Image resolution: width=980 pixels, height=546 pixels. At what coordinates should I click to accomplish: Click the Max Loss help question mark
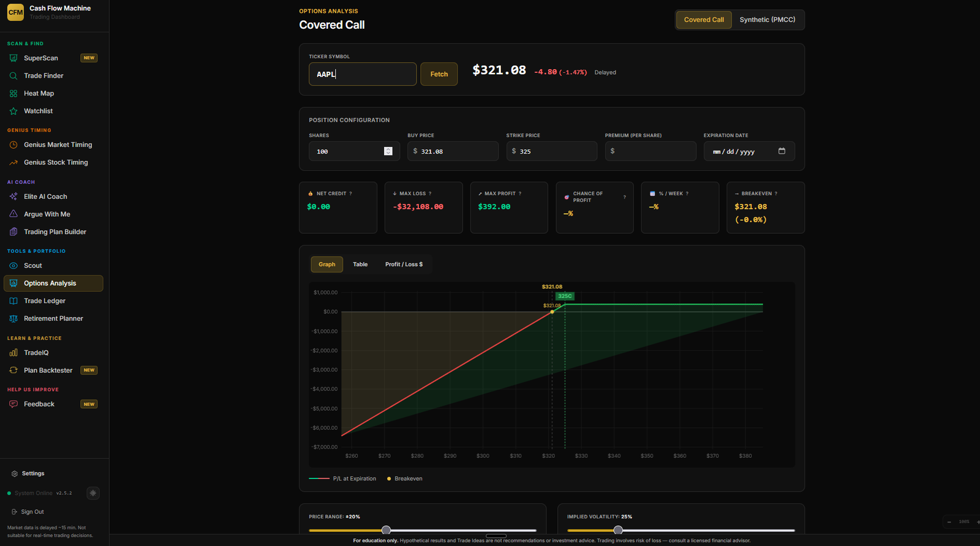tap(430, 193)
